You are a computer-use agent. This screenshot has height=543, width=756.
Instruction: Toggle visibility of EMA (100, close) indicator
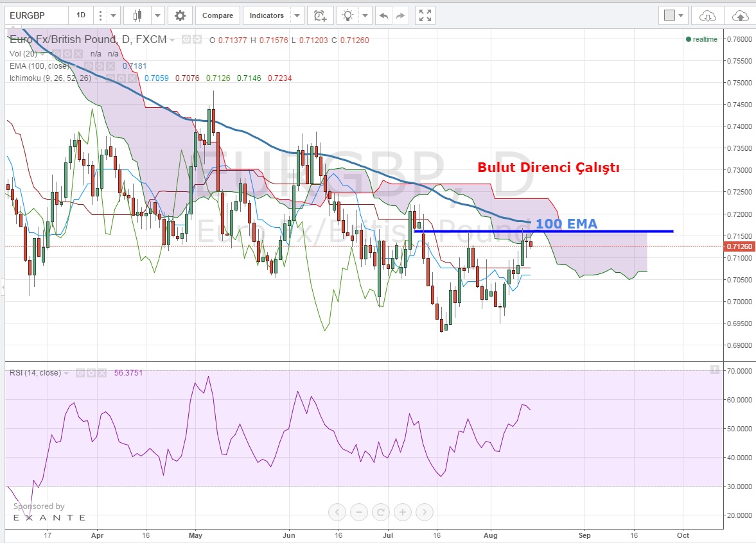click(x=90, y=65)
